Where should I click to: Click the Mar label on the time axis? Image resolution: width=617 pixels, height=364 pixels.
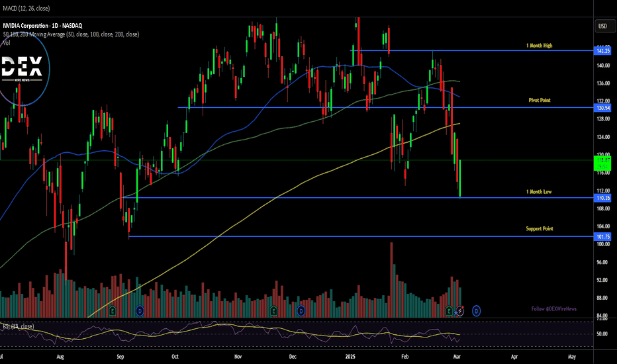(x=457, y=357)
